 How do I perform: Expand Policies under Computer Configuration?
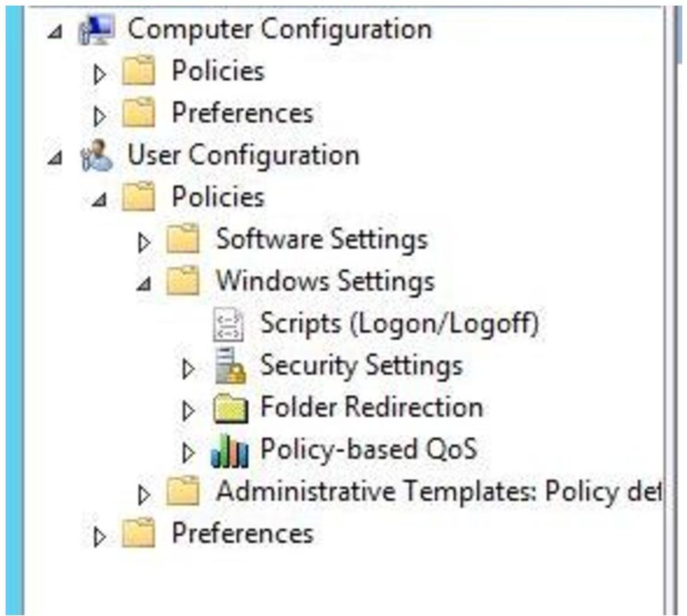(x=100, y=74)
